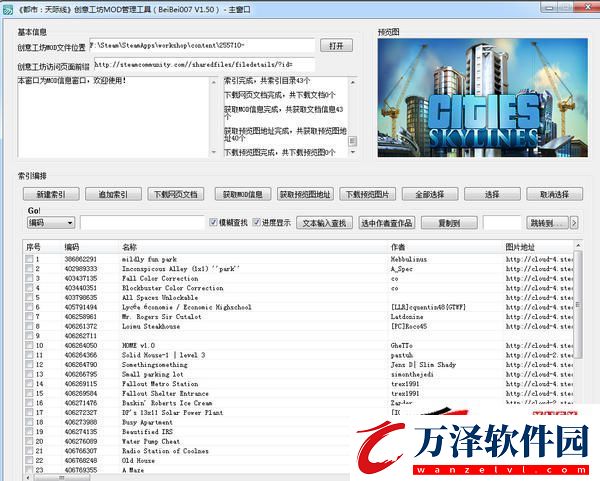Click the input box right of 复制到
The height and width of the screenshot is (481, 600).
point(502,223)
